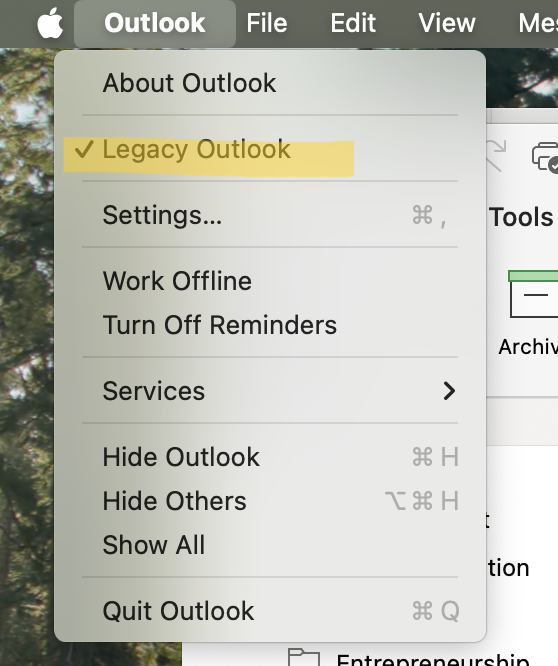Click the Services chevron arrow

tap(449, 391)
